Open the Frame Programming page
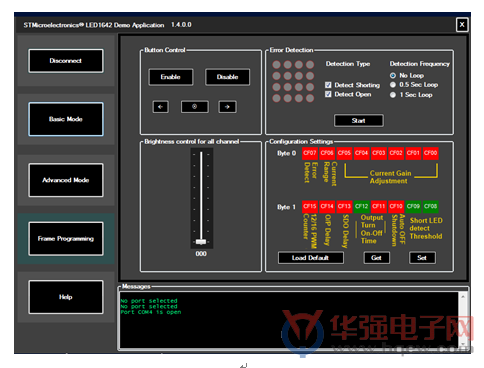This screenshot has height=368, width=484. pos(66,239)
